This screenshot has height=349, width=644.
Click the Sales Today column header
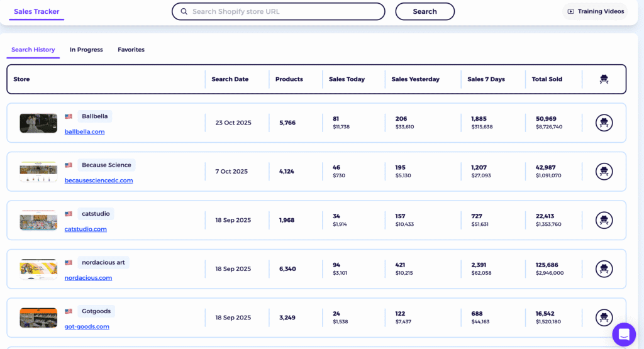pos(347,79)
